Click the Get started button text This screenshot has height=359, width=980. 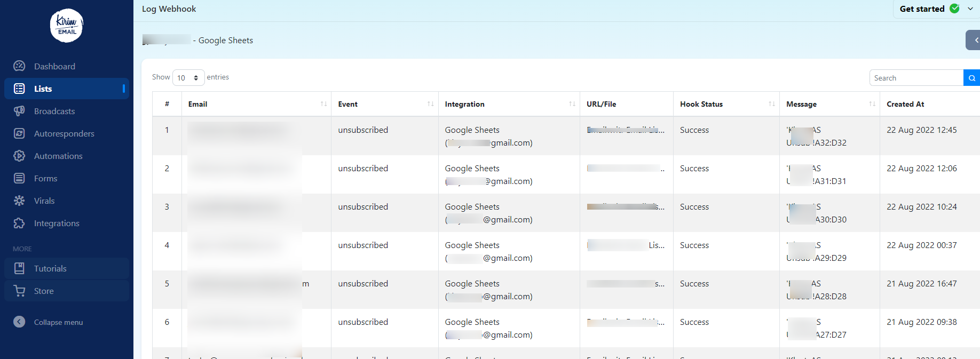pos(922,9)
